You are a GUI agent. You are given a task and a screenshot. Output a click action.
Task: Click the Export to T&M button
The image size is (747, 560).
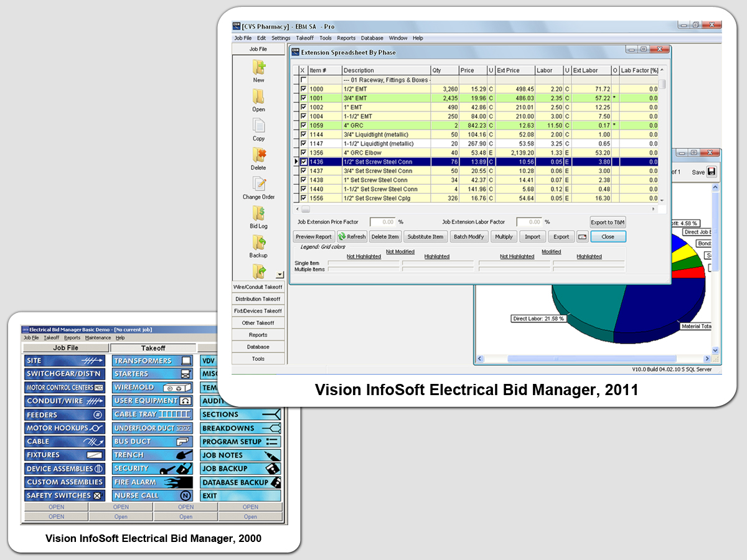(x=608, y=222)
